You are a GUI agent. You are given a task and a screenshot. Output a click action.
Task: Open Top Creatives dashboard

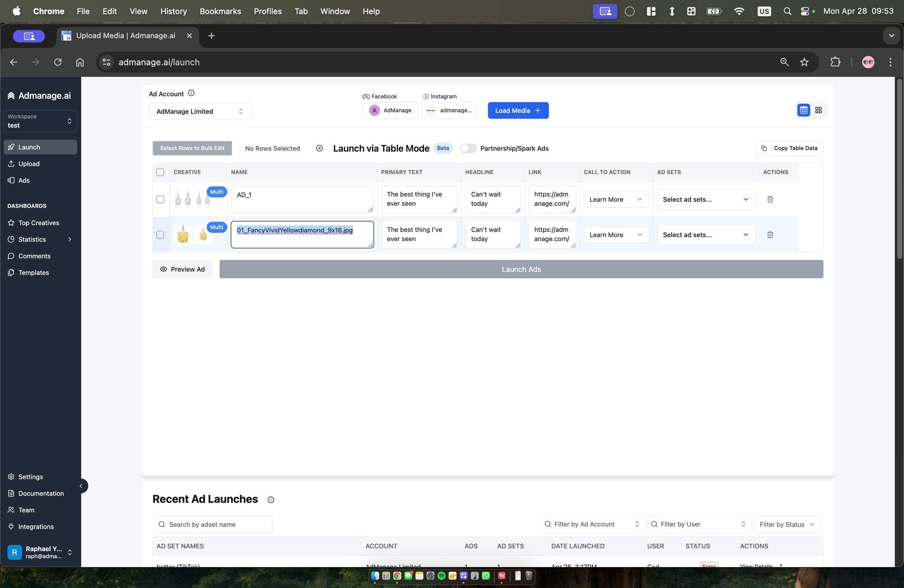[38, 223]
